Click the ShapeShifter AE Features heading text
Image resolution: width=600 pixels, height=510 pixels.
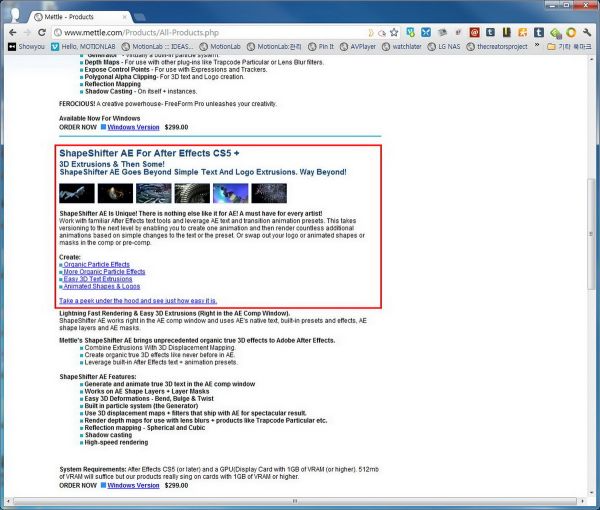point(98,377)
